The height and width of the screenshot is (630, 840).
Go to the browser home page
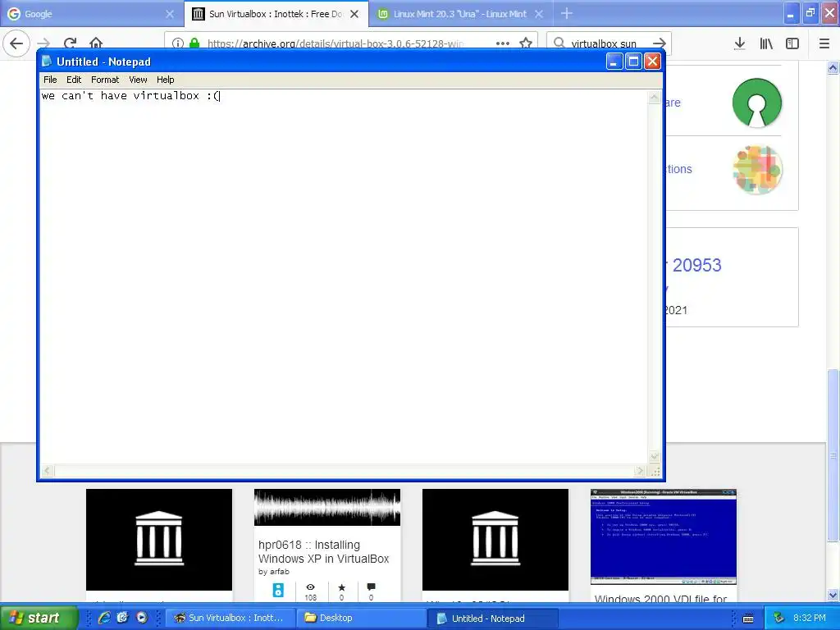pos(96,43)
